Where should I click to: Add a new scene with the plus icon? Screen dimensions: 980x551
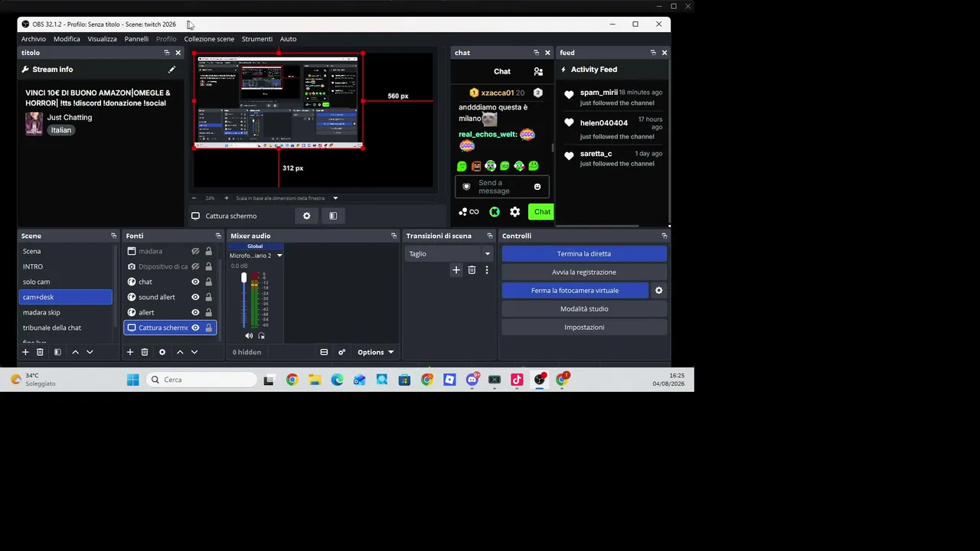click(25, 352)
